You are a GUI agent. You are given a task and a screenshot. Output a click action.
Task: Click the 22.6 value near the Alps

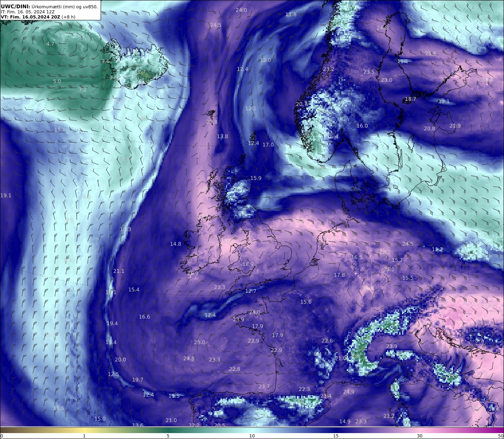click(327, 341)
